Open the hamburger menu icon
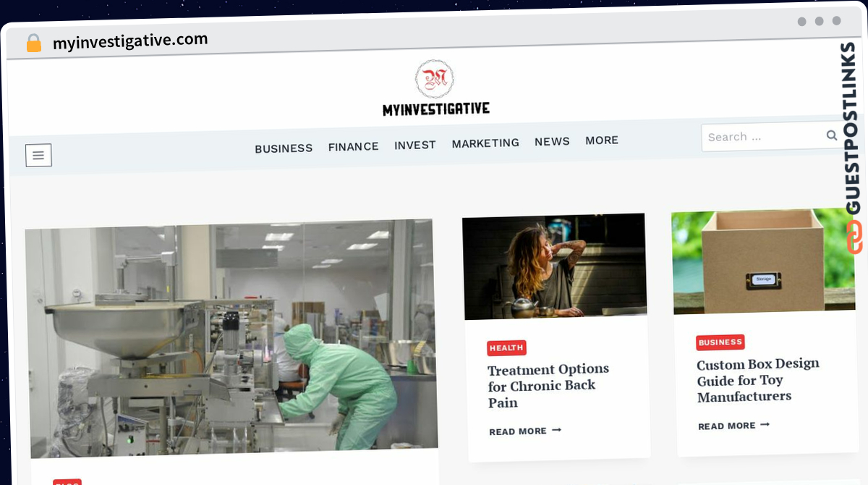Screen dimensions: 868x485 tap(38, 155)
